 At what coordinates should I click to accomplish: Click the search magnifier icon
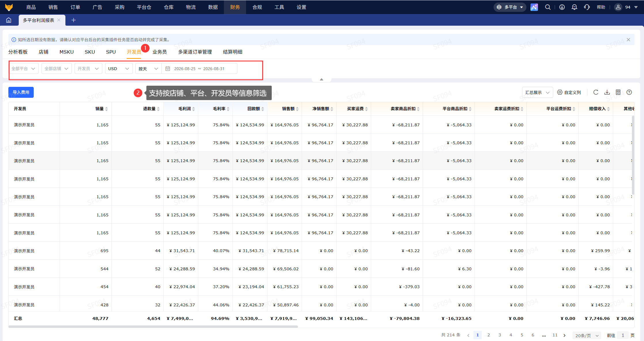pyautogui.click(x=548, y=7)
